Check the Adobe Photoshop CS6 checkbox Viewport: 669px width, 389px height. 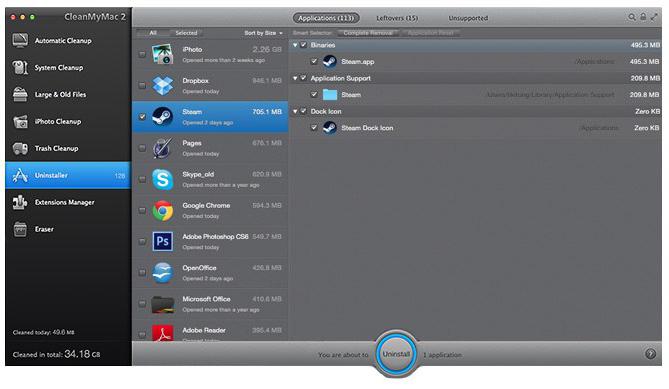click(x=142, y=241)
